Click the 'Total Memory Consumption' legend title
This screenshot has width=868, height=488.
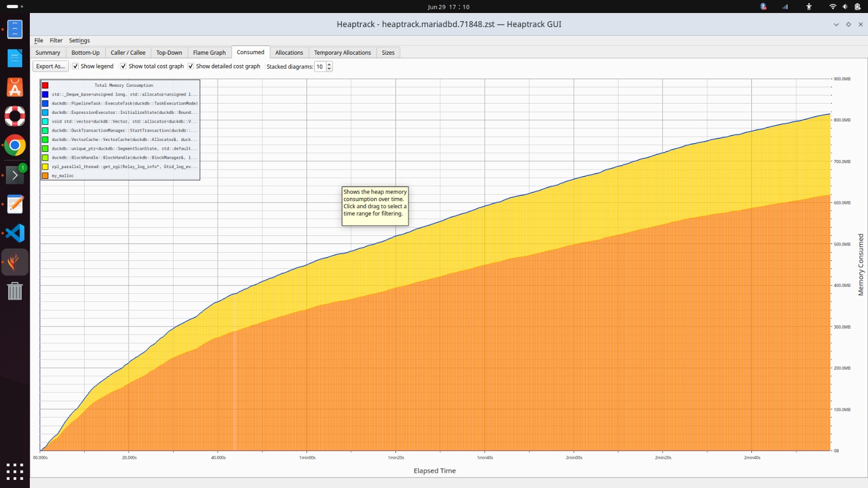click(124, 85)
